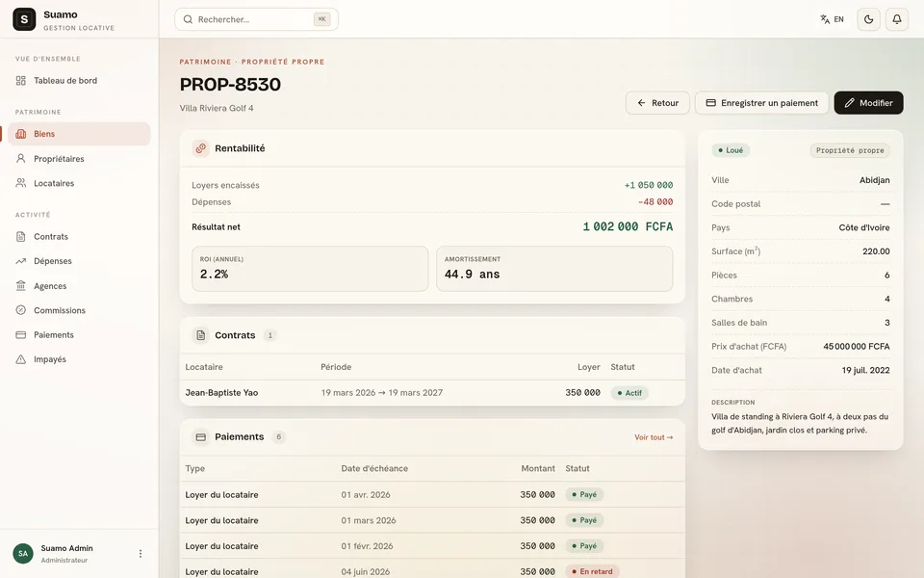Screen dimensions: 924x578
Task: Click the Résultat net 1 002 000 FCFA value
Action: (628, 227)
